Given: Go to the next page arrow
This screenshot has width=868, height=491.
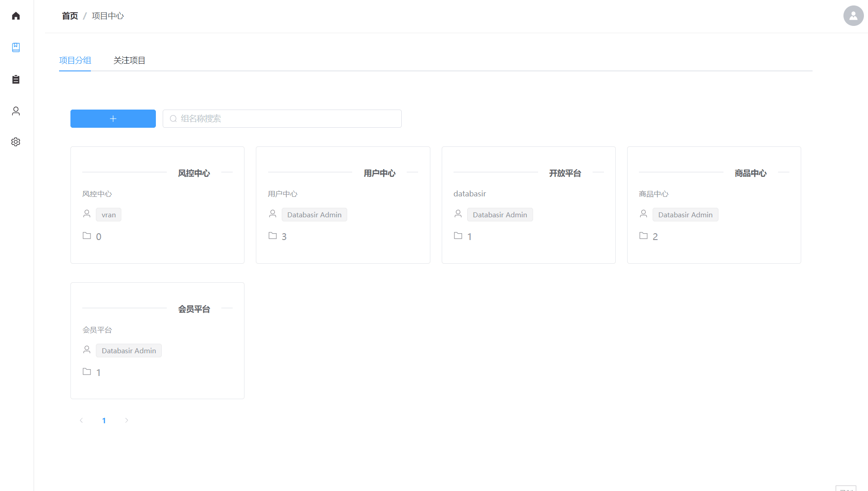Looking at the screenshot, I should pos(127,421).
